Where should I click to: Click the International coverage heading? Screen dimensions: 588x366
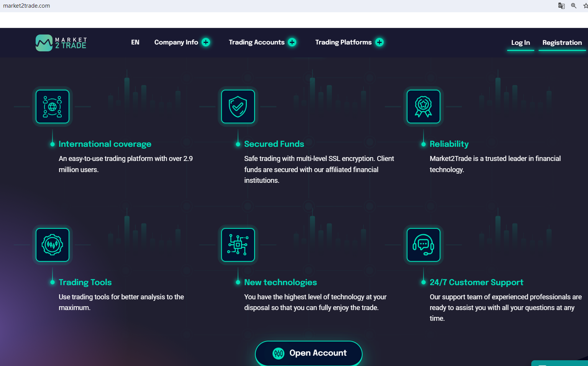coord(105,144)
